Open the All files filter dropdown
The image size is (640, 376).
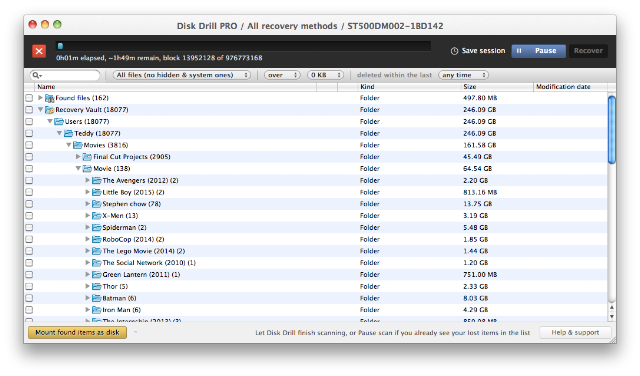click(182, 75)
